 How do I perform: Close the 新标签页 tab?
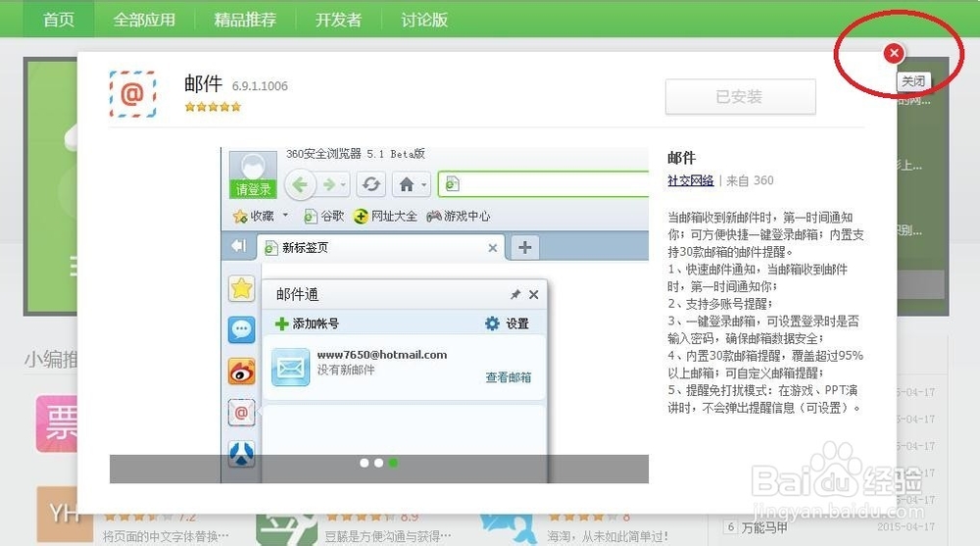coord(493,248)
